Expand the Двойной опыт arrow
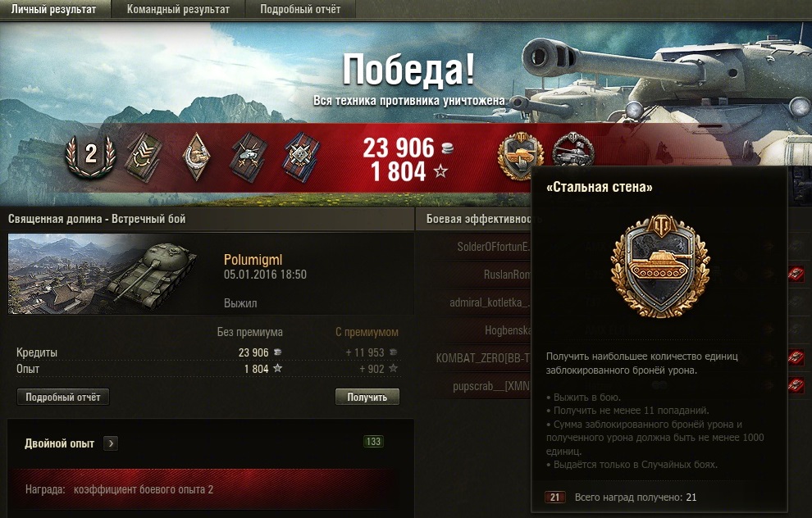This screenshot has width=812, height=518. click(110, 443)
